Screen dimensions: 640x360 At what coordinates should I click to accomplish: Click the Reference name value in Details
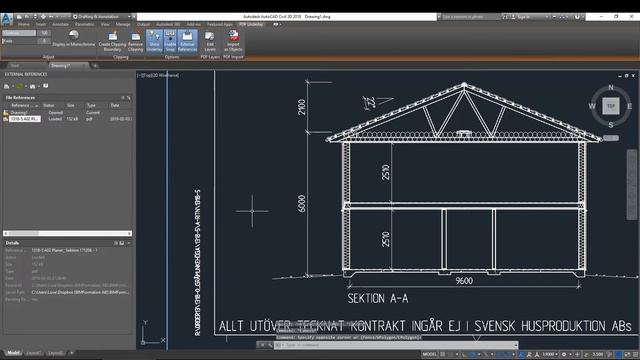pos(64,250)
